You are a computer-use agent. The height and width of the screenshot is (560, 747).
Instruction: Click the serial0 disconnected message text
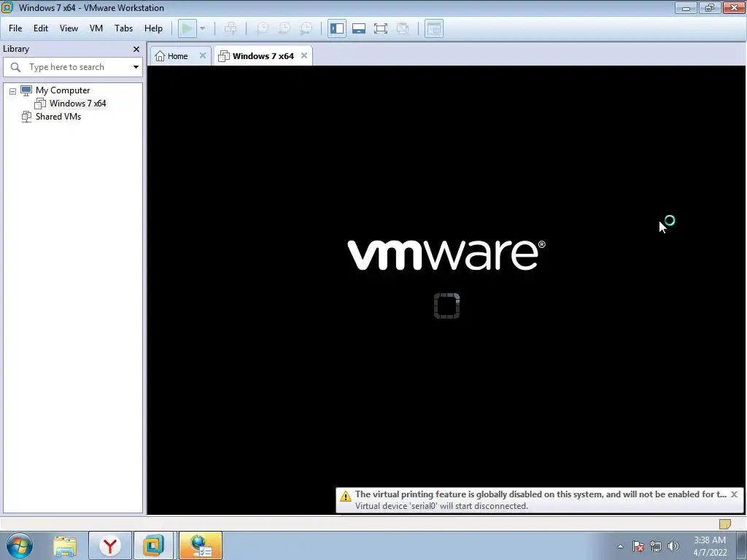pyautogui.click(x=441, y=506)
